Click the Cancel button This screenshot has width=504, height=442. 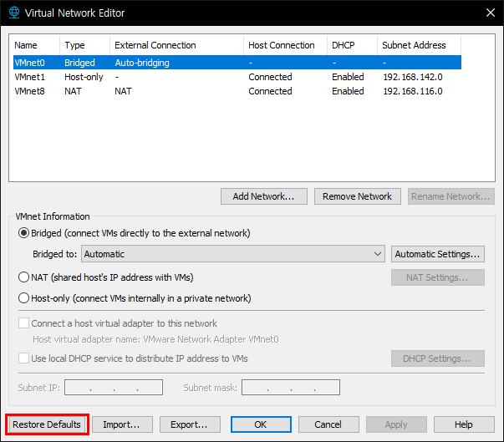(328, 424)
